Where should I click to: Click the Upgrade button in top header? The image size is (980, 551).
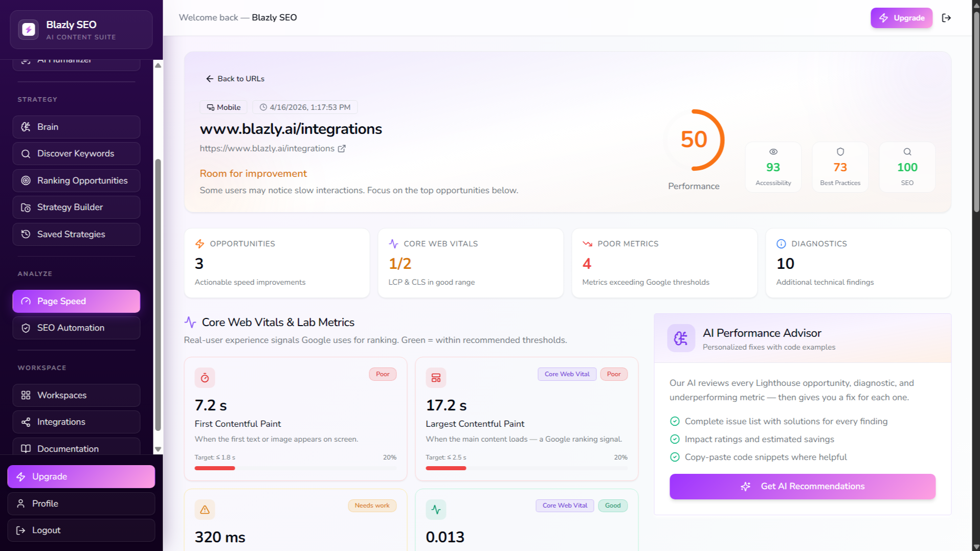[x=901, y=18]
